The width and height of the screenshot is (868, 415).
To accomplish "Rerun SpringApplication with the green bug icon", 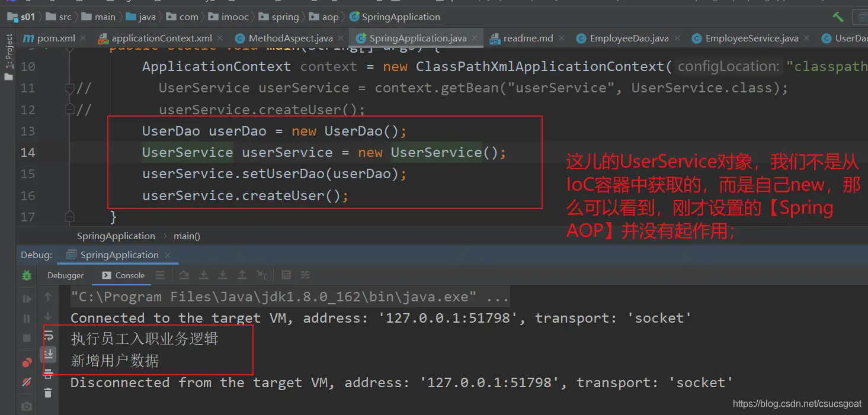I will [x=27, y=275].
